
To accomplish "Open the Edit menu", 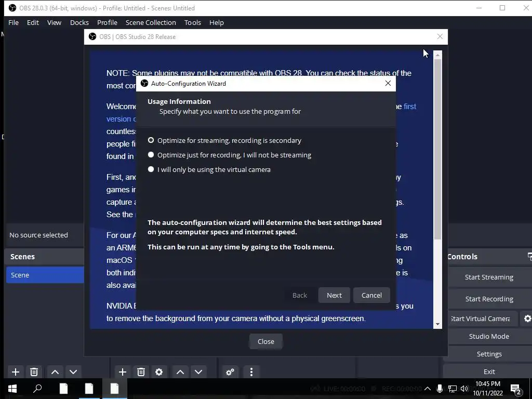I will point(33,22).
